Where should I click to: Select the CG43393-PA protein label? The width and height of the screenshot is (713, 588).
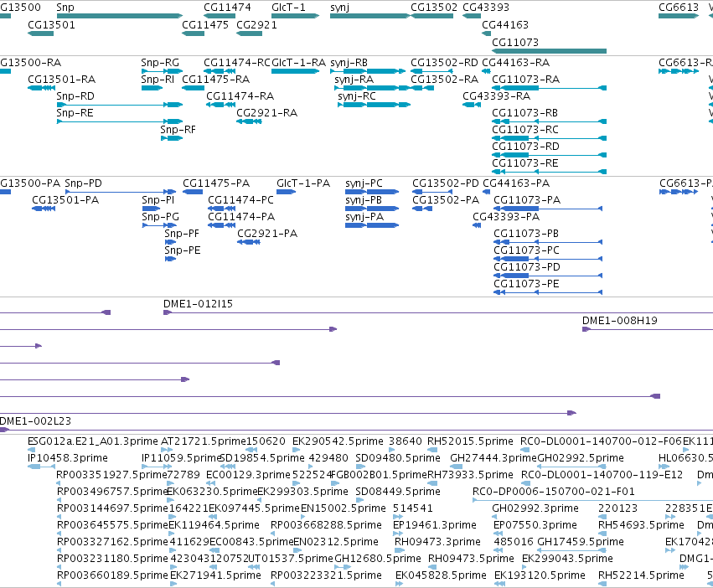506,217
